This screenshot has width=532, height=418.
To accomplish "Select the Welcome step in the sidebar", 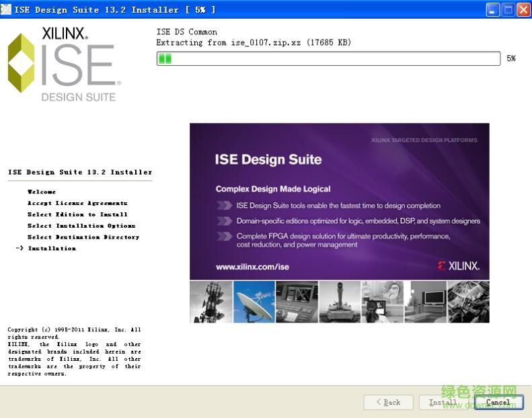I will tap(42, 192).
